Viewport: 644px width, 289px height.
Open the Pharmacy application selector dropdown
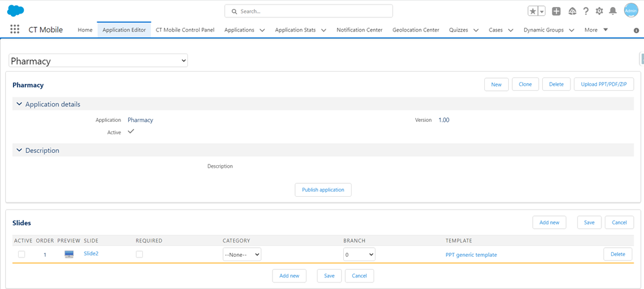click(98, 61)
